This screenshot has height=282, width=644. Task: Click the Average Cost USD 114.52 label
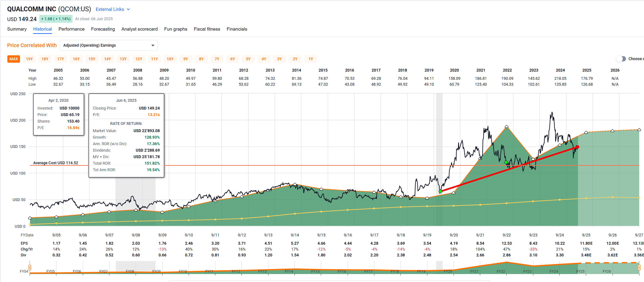(56, 163)
